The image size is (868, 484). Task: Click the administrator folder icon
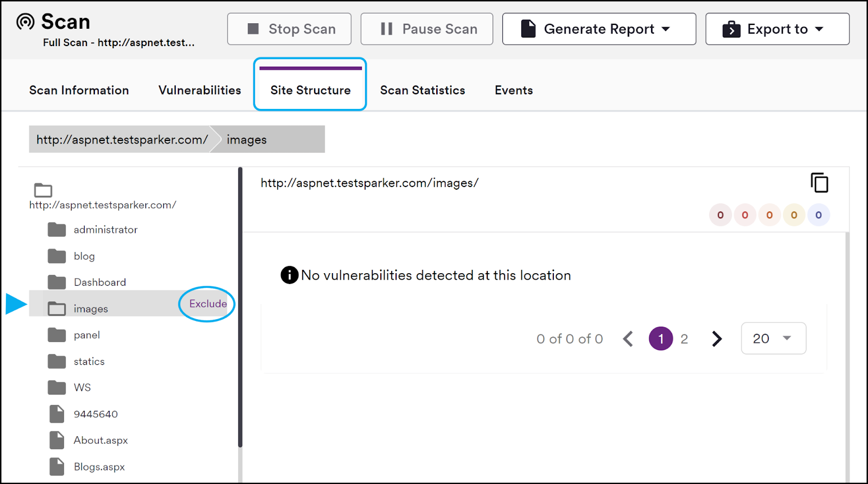[x=56, y=230]
